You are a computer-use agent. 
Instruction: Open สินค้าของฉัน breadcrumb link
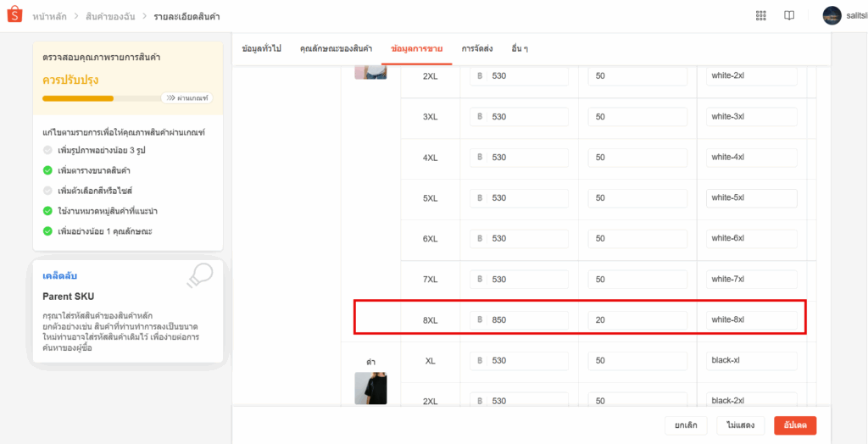tap(109, 16)
